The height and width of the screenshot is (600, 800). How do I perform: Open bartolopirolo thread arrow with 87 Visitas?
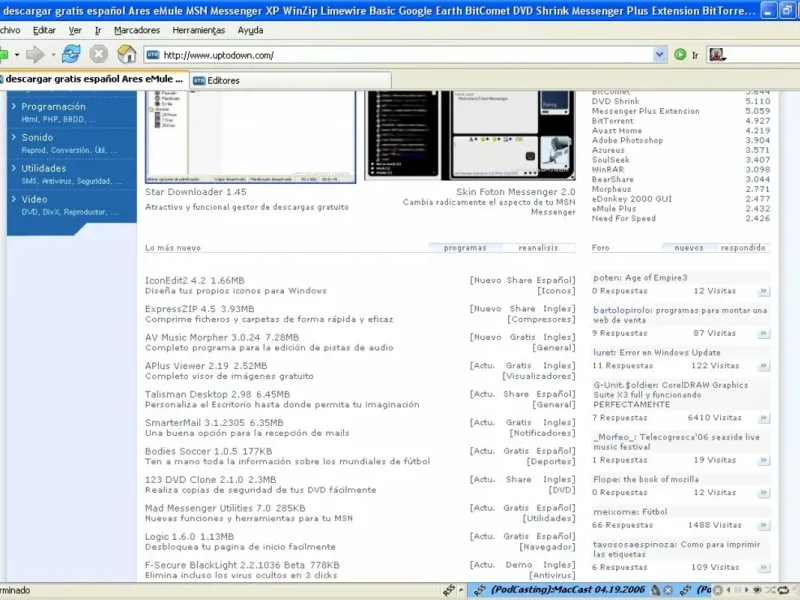763,334
